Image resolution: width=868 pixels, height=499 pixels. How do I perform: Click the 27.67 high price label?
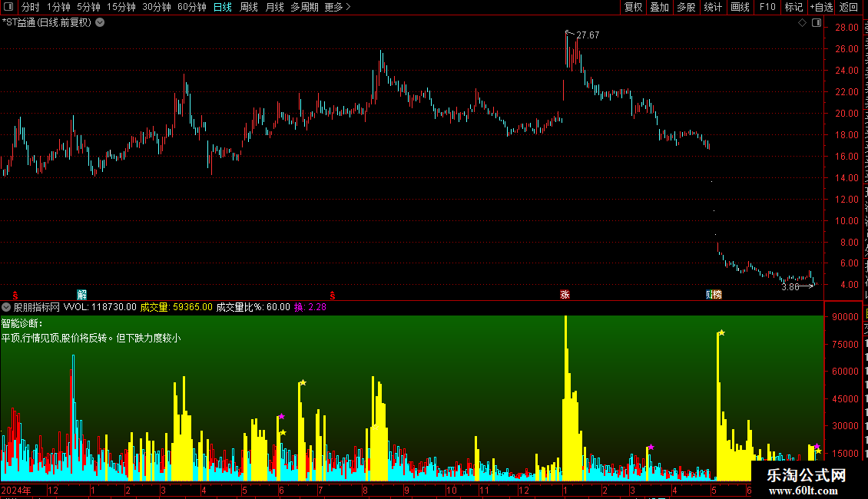pos(588,35)
